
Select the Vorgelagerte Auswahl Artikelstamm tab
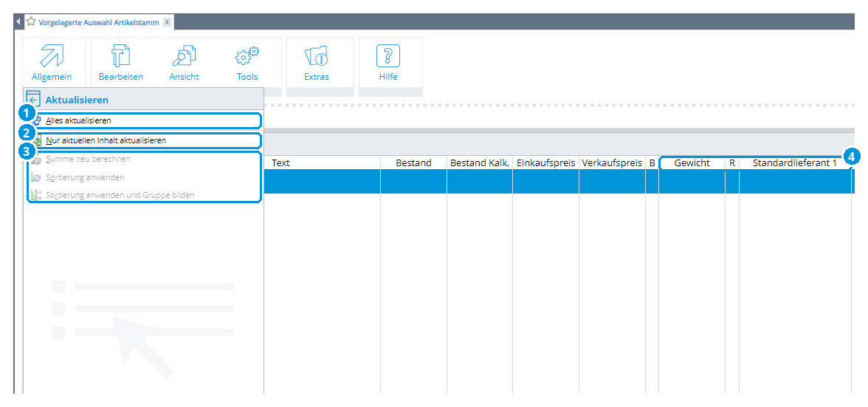pos(99,23)
